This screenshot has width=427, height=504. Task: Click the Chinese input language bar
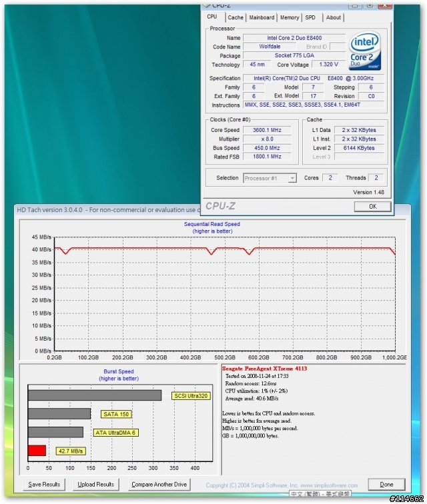pos(320,494)
